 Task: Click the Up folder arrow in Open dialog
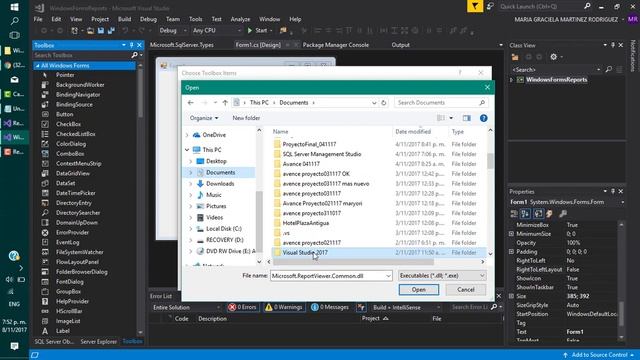225,103
